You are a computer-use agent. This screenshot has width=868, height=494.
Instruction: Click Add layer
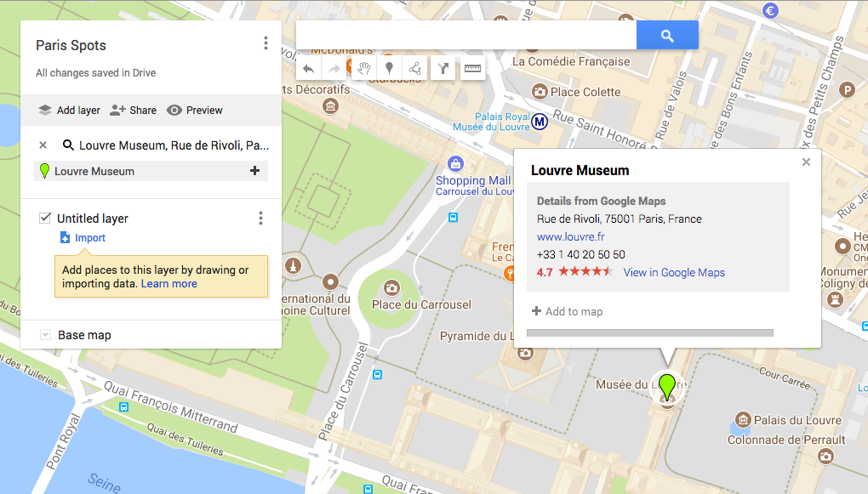coord(69,110)
